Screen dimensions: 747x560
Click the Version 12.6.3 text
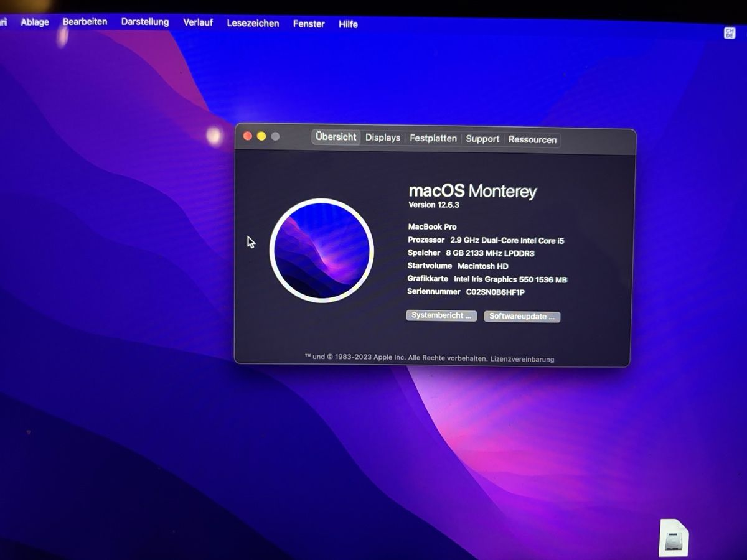click(434, 205)
